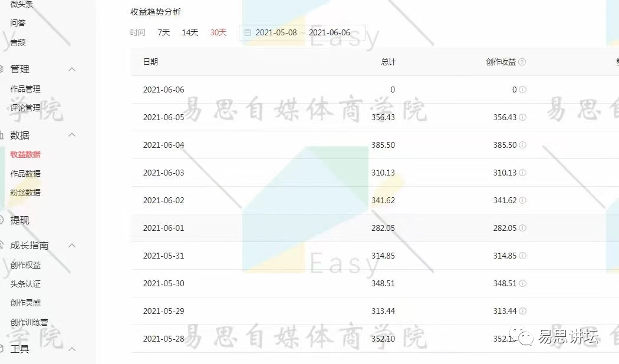619x364 pixels.
Task: Select the 7天 time filter
Action: pos(163,32)
